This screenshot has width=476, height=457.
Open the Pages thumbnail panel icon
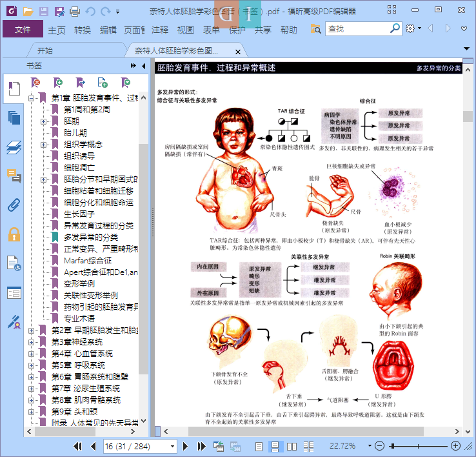[x=14, y=117]
